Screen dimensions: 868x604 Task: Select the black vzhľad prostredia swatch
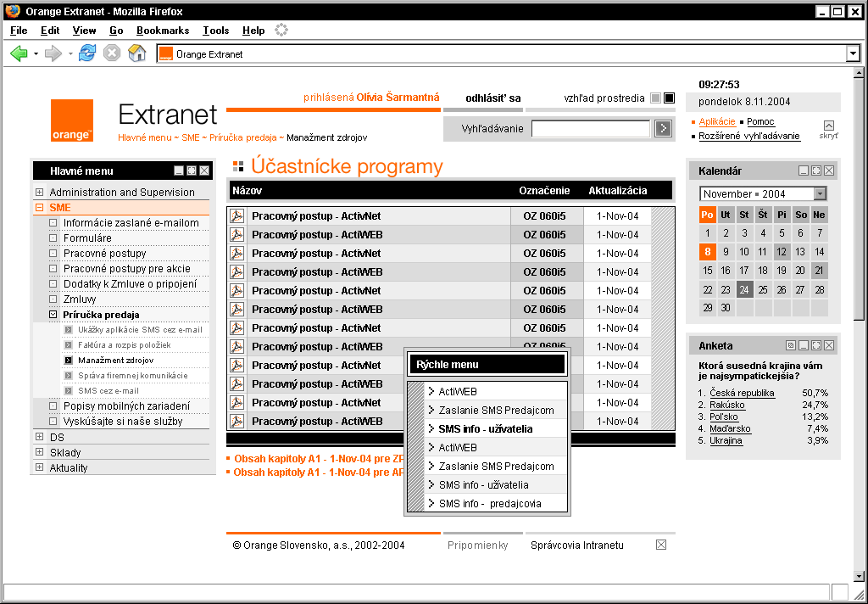[x=670, y=98]
